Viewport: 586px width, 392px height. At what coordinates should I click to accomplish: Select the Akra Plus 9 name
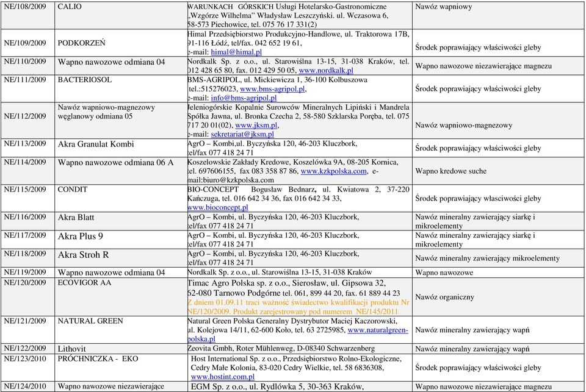pyautogui.click(x=81, y=237)
